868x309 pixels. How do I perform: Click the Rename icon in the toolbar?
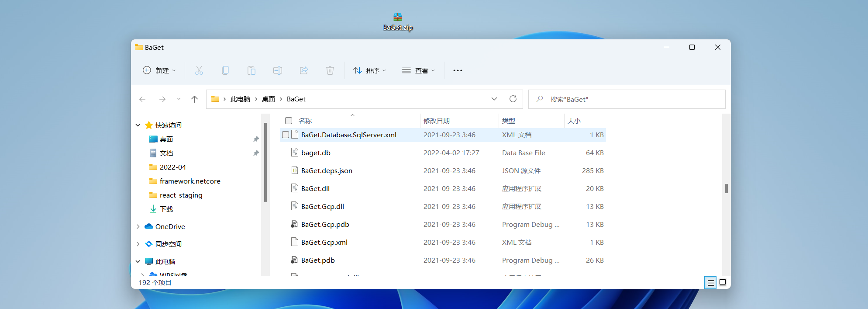(x=278, y=70)
